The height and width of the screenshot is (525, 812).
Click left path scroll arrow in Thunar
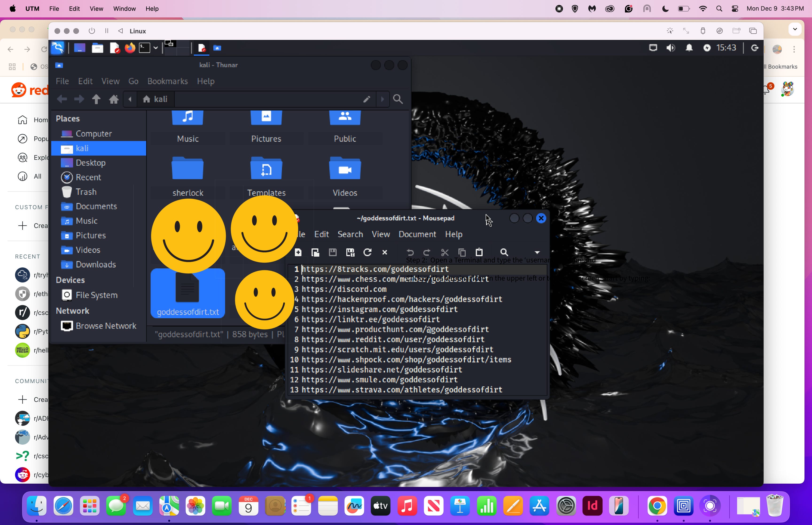tap(130, 99)
